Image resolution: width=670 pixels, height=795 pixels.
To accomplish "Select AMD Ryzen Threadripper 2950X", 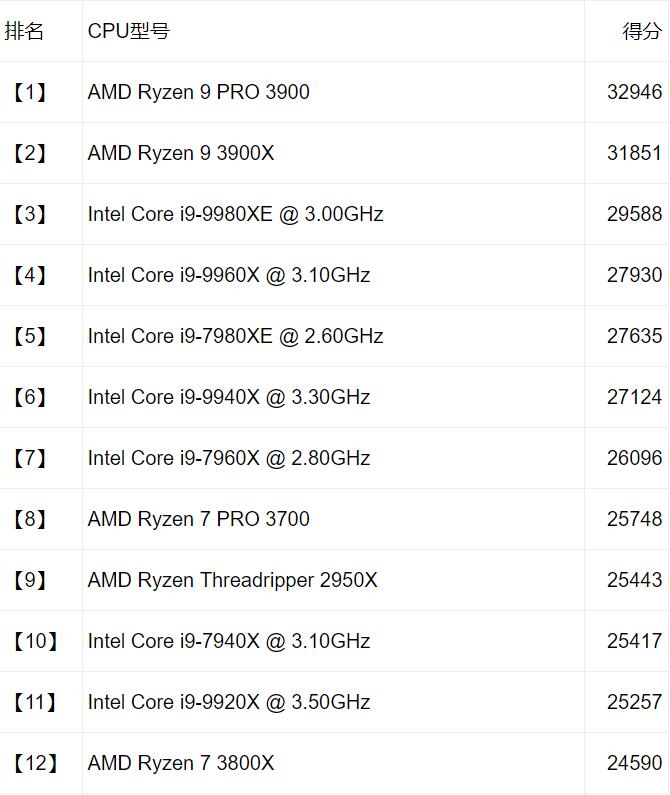I will click(x=232, y=580).
